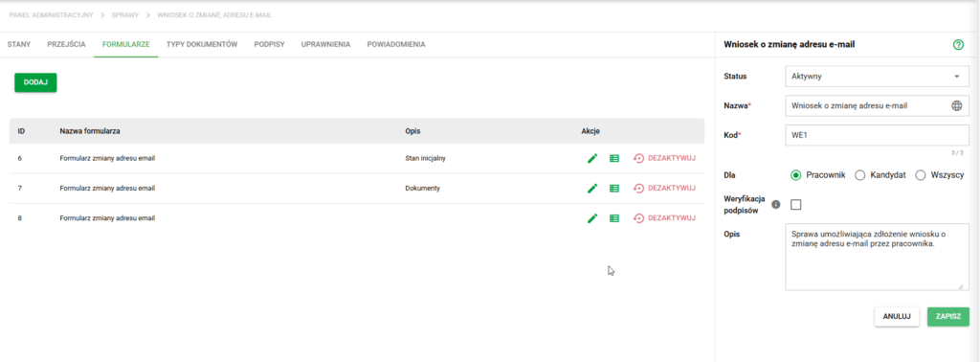Click the ANULUJ button
Screen dimensions: 980x362
point(897,316)
